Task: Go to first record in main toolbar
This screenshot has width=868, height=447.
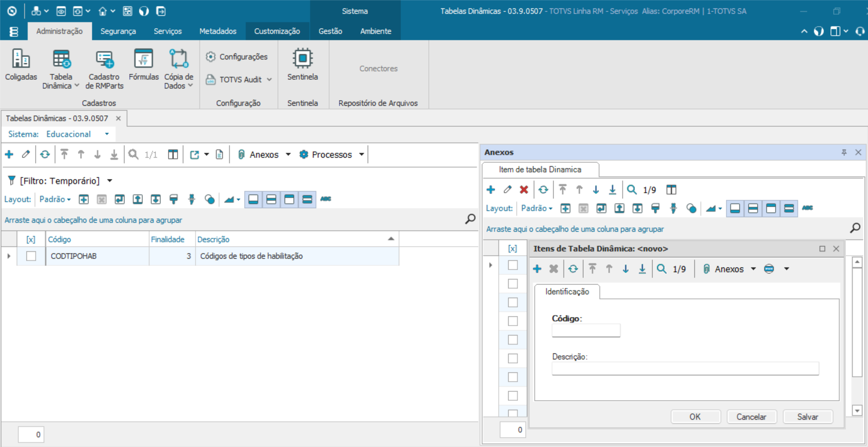Action: 64,155
